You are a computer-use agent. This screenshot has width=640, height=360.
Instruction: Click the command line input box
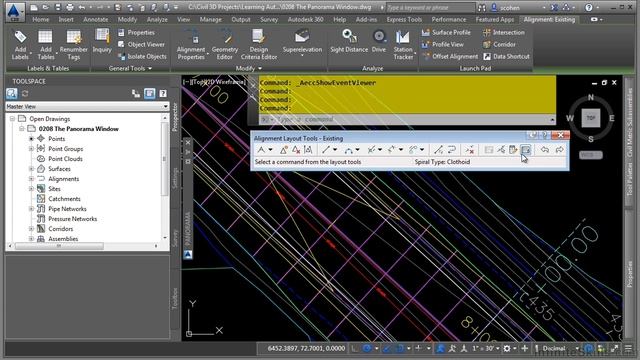click(408, 120)
